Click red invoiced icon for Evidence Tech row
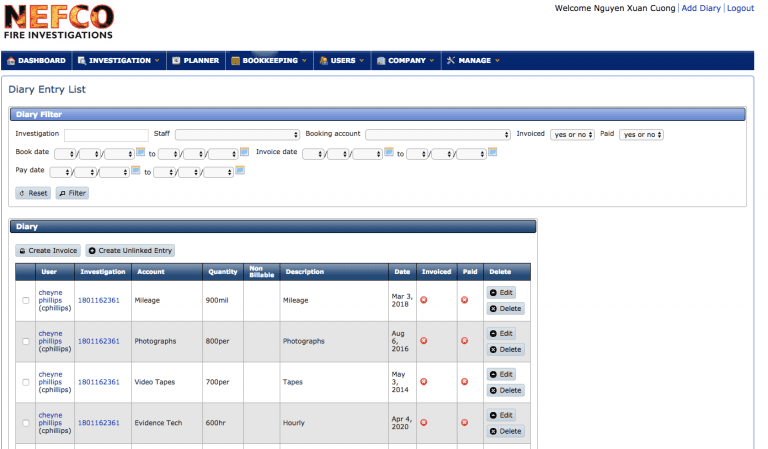The height and width of the screenshot is (449, 768). [423, 423]
